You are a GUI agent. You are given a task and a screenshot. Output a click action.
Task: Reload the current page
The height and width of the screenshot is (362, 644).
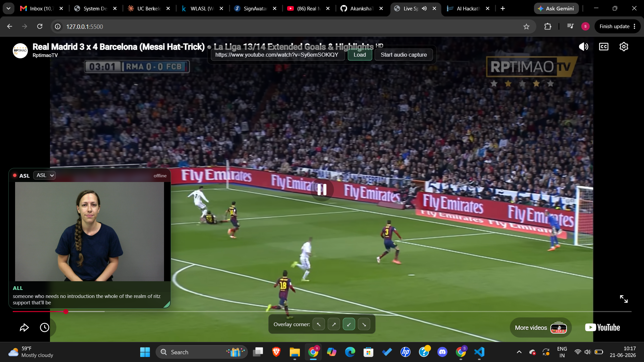[x=40, y=26]
